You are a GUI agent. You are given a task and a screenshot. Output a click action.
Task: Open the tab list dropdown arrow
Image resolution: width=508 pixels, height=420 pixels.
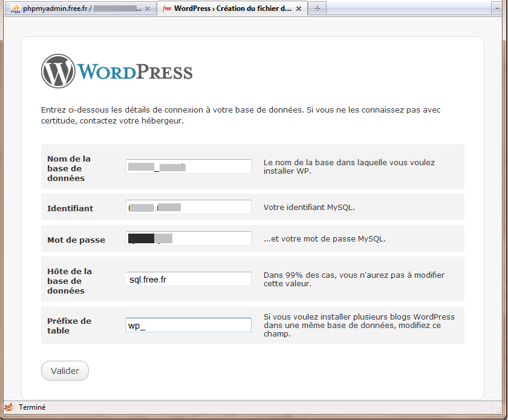(x=497, y=8)
